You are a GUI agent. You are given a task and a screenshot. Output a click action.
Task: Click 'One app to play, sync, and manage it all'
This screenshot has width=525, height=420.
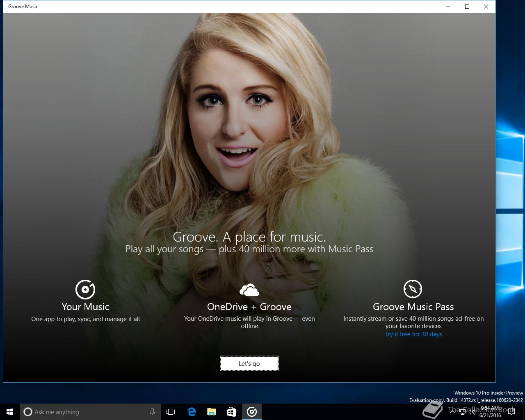85,319
